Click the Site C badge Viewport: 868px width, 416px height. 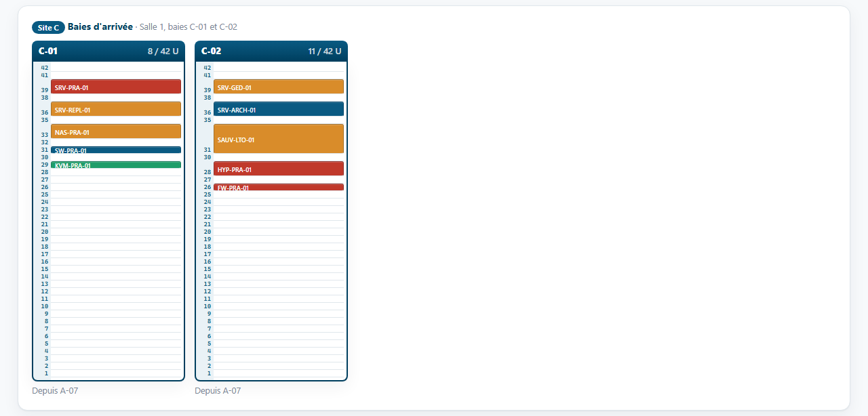click(48, 28)
